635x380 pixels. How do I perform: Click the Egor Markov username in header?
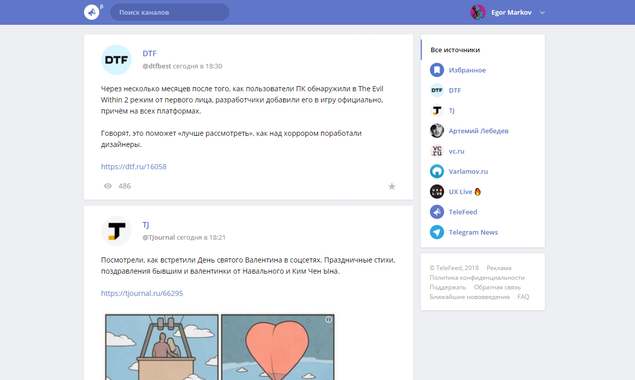[x=511, y=13]
